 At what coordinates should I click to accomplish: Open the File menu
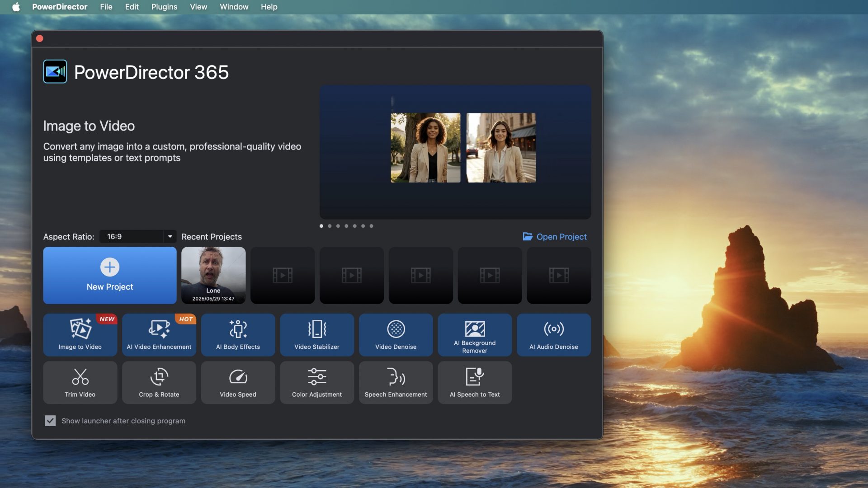pos(106,7)
